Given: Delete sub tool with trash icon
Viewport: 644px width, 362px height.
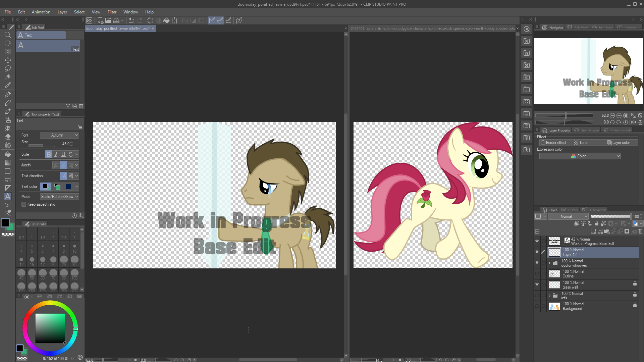Looking at the screenshot, I should point(81,106).
